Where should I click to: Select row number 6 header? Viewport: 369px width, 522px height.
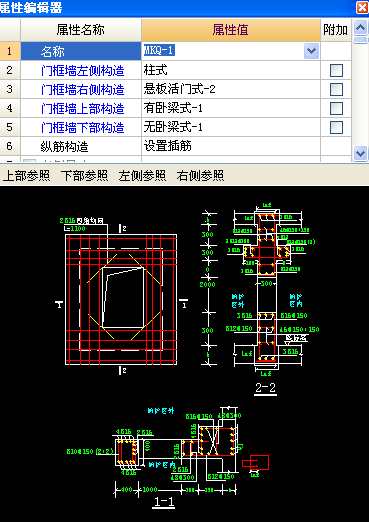(10, 146)
